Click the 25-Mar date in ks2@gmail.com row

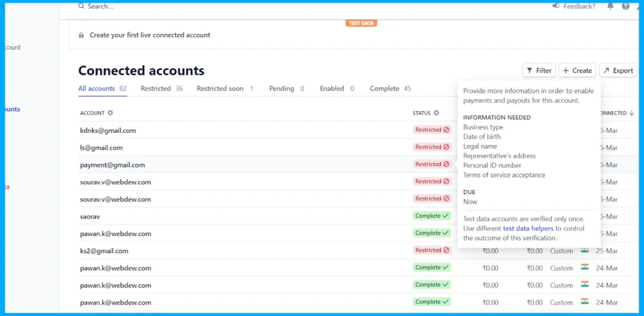point(607,251)
